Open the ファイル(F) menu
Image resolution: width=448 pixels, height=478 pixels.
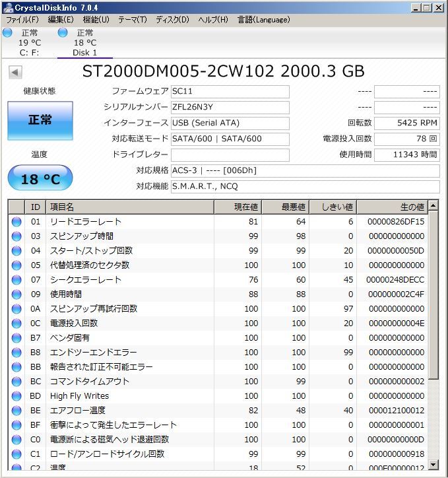pyautogui.click(x=22, y=20)
